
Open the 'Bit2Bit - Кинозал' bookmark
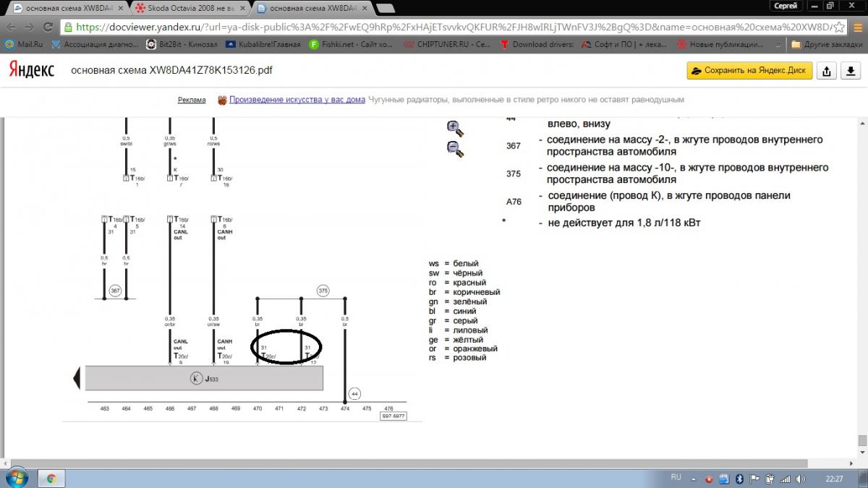[x=182, y=44]
